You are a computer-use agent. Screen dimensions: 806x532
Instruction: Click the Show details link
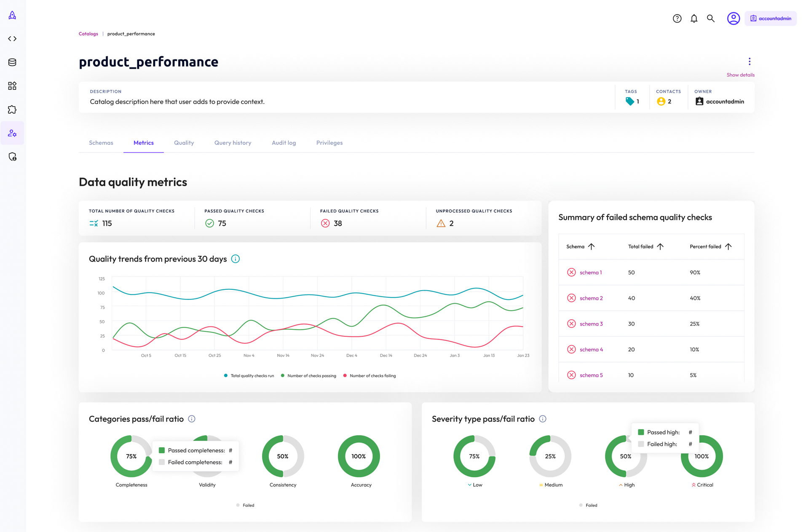(x=740, y=75)
